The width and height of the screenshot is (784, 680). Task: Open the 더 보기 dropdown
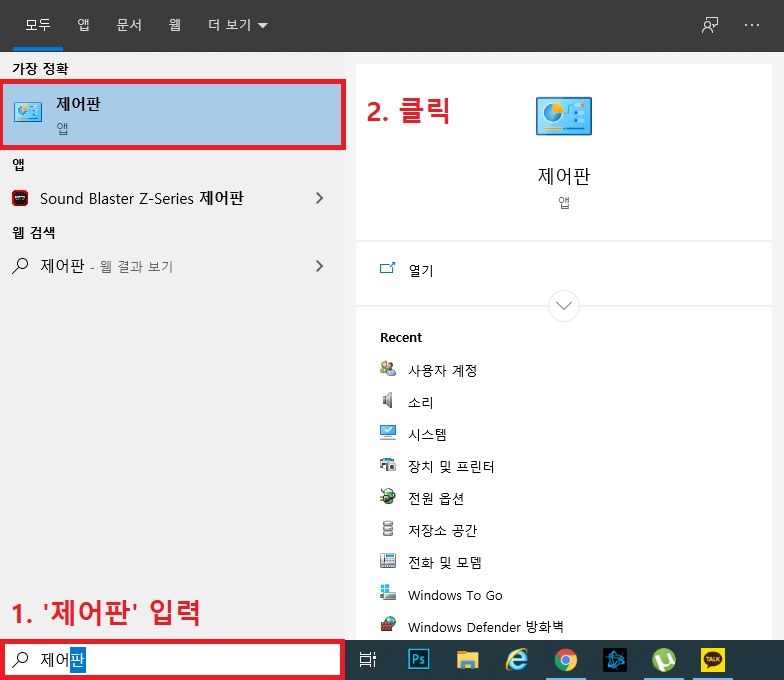[238, 24]
